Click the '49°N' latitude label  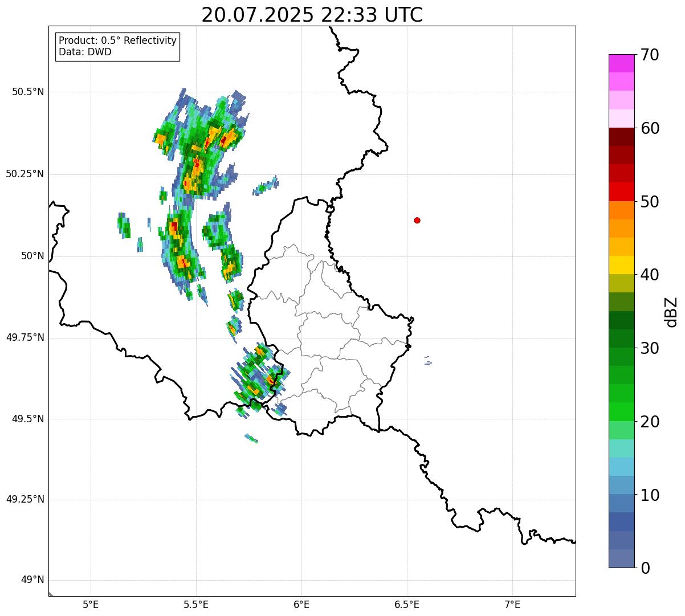click(32, 580)
